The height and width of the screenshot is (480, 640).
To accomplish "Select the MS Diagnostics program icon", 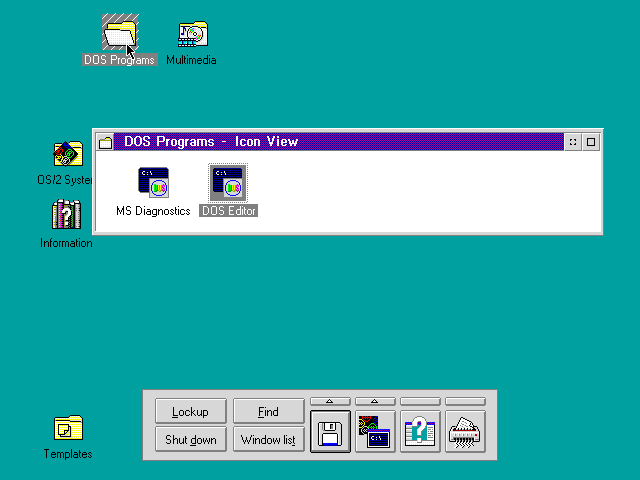I will click(153, 182).
